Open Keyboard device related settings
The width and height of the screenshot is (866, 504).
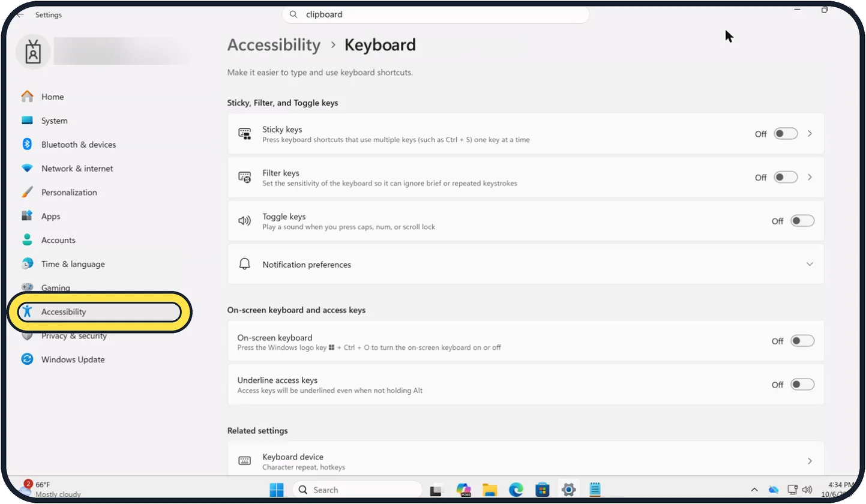(526, 461)
